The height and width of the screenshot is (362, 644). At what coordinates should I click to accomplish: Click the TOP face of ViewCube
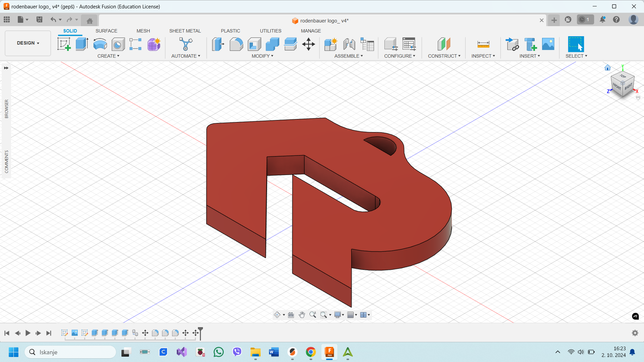(623, 76)
